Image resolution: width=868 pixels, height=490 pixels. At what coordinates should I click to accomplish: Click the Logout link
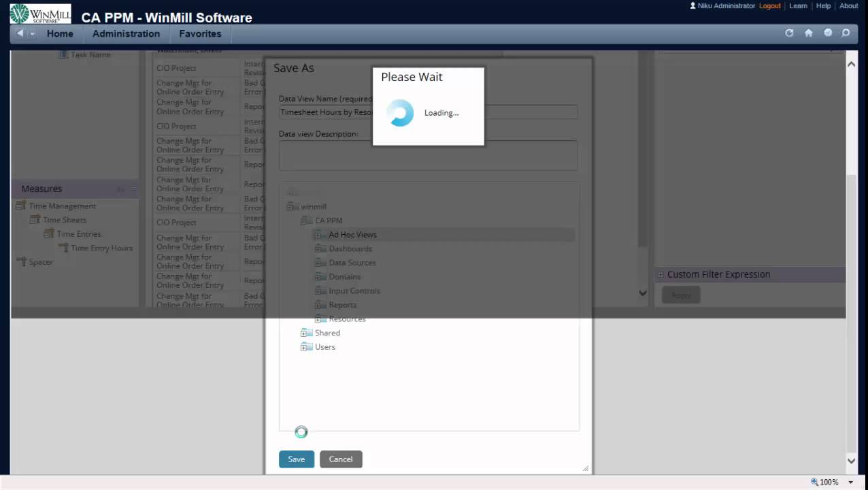point(770,5)
